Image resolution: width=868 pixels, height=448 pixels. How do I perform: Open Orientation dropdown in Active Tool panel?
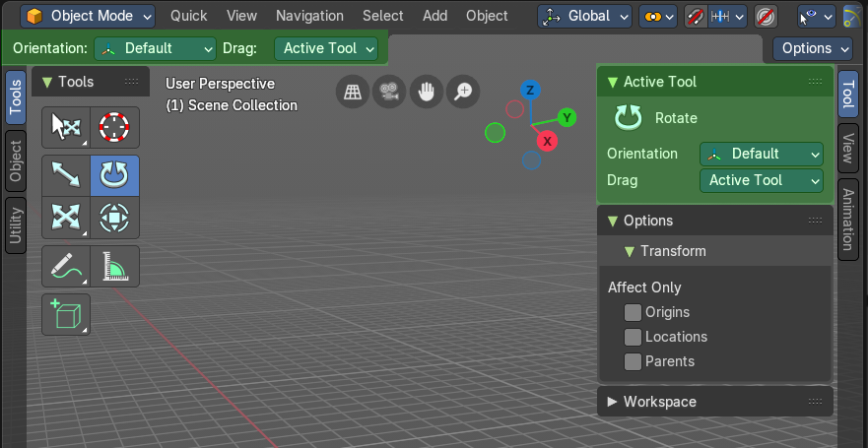coord(762,154)
